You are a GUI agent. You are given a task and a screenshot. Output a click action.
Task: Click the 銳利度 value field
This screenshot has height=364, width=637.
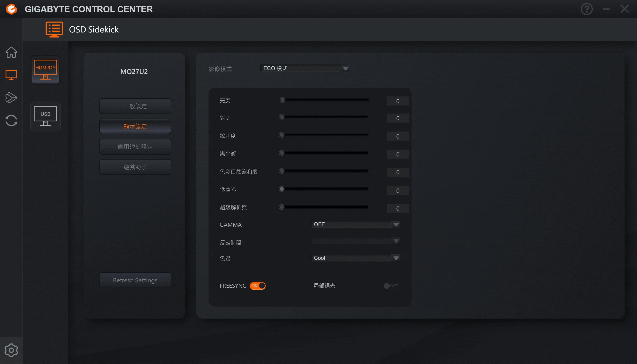point(398,136)
